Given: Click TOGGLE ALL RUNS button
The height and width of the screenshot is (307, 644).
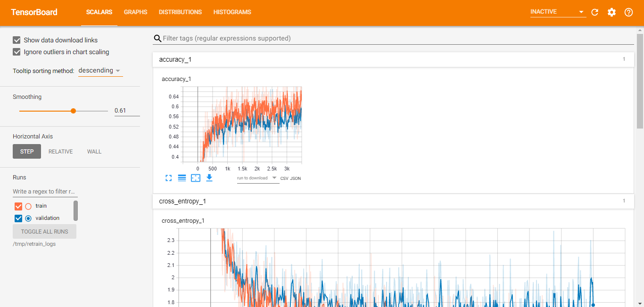Looking at the screenshot, I should pyautogui.click(x=44, y=232).
